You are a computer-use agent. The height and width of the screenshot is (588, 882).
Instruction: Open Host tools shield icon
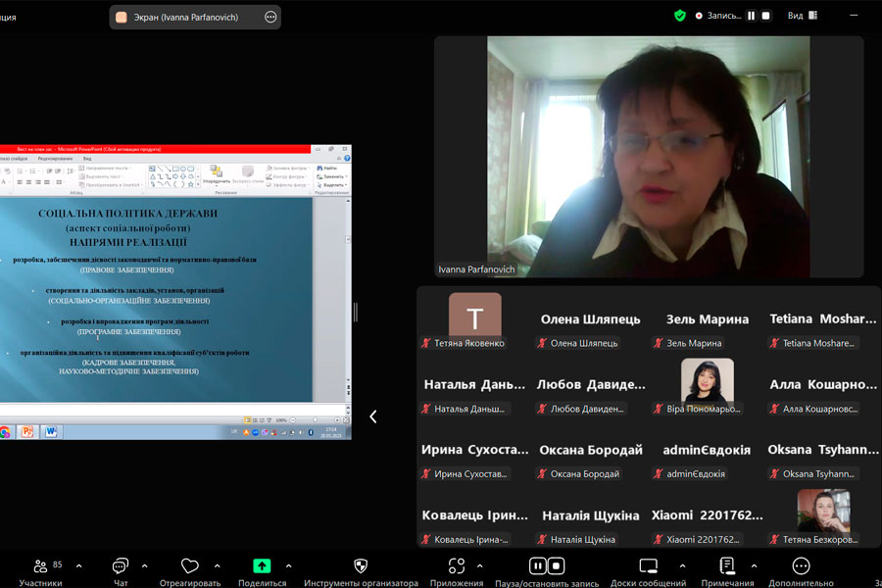click(x=361, y=566)
